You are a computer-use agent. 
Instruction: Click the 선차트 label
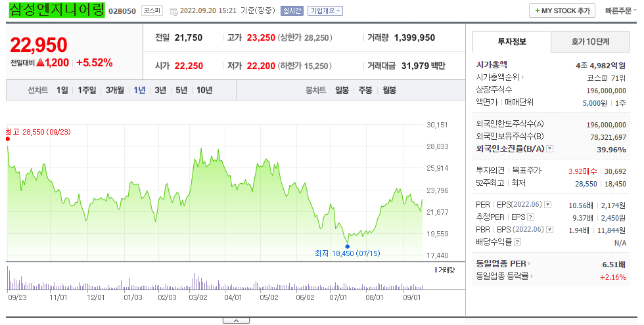pyautogui.click(x=38, y=91)
